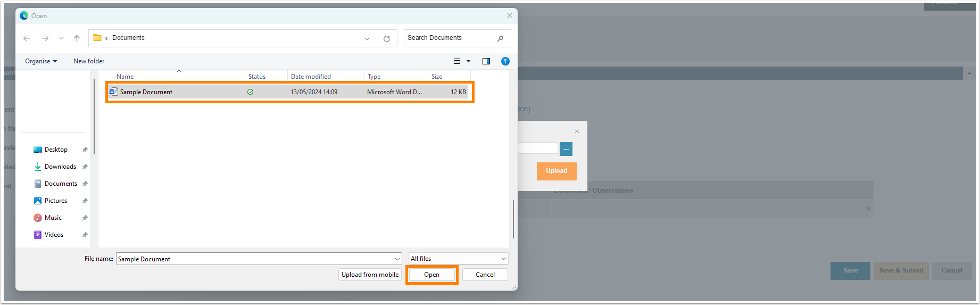Image resolution: width=980 pixels, height=305 pixels.
Task: Pin toggle next to Desktop
Action: click(85, 150)
